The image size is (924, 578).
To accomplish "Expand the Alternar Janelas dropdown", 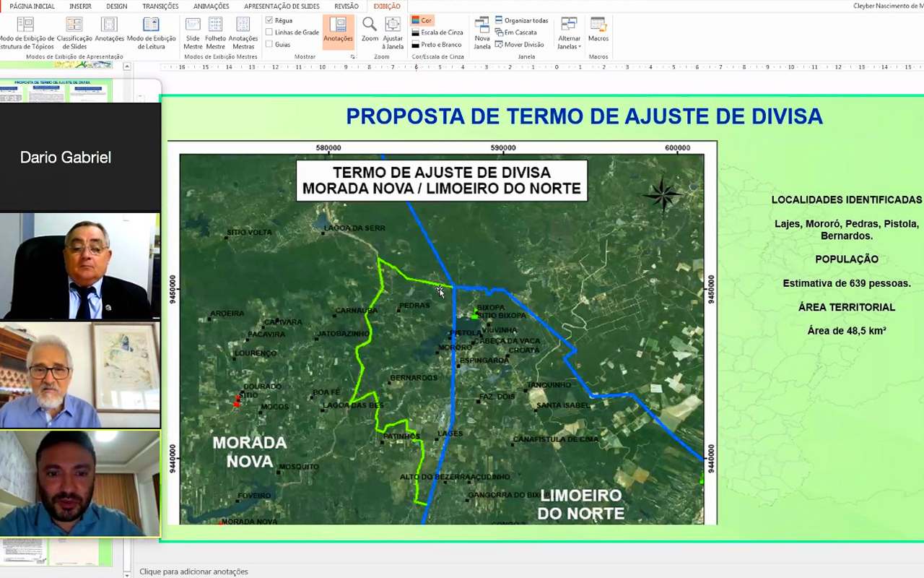I will tap(569, 33).
